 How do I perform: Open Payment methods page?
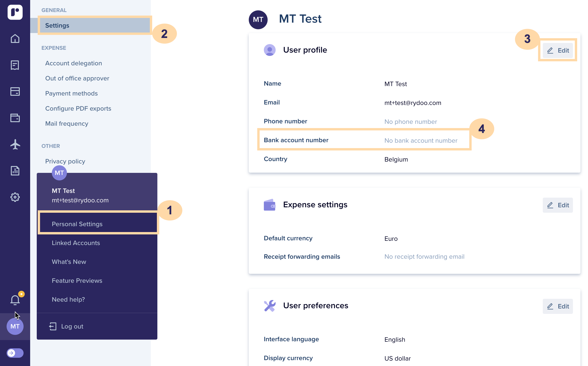coord(71,93)
